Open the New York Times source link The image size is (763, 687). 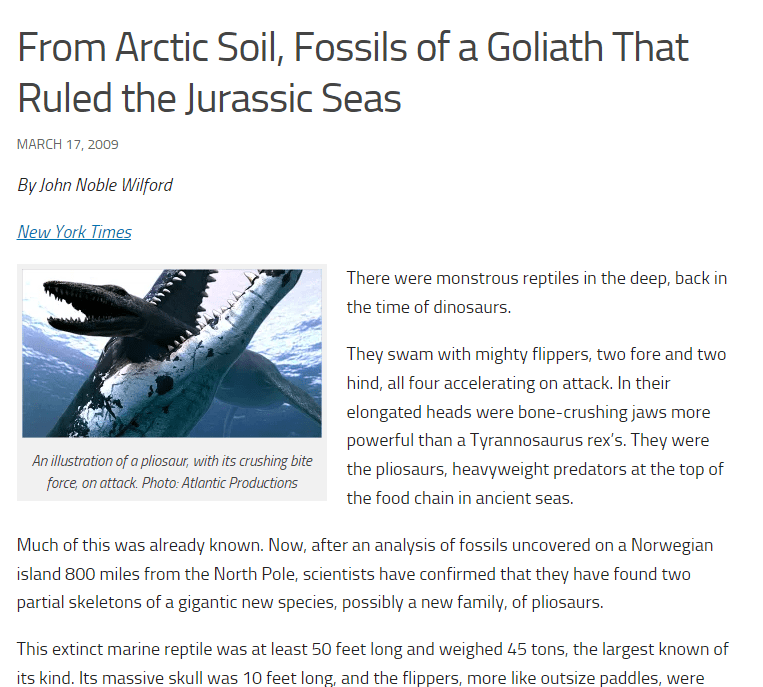[x=74, y=232]
